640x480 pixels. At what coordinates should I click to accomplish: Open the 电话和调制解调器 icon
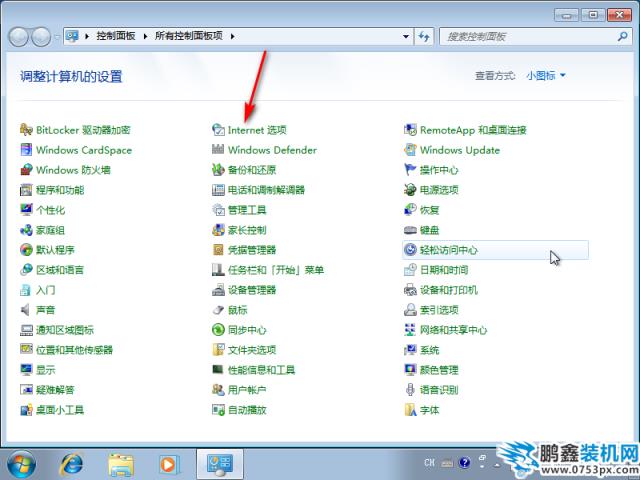218,190
